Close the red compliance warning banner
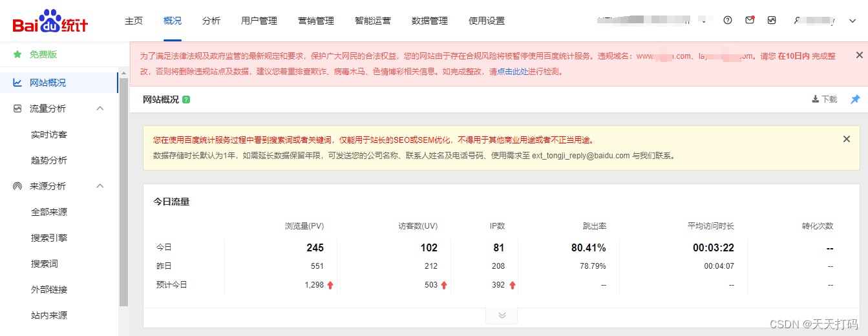The height and width of the screenshot is (336, 868). (x=859, y=55)
